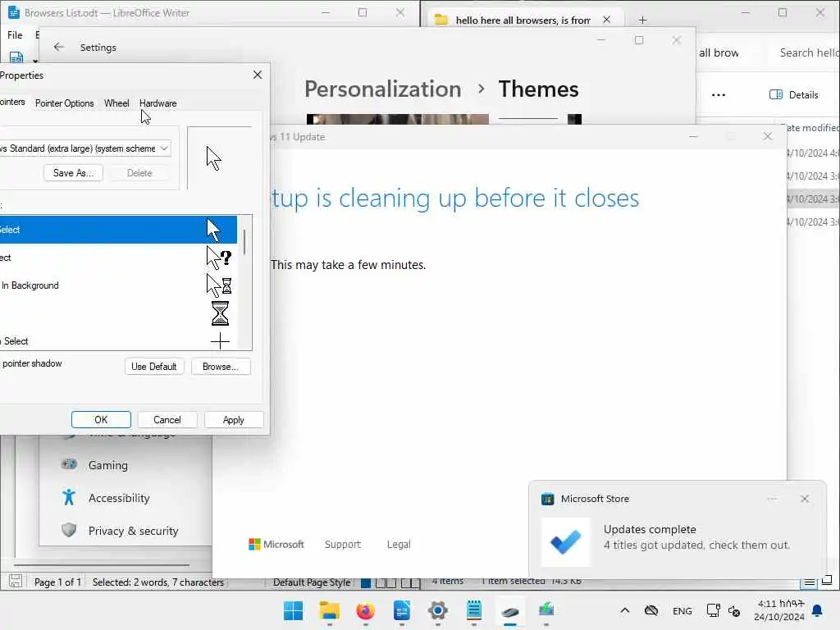Click Default Page Style in status bar
Screen dimensions: 840x630
(311, 582)
